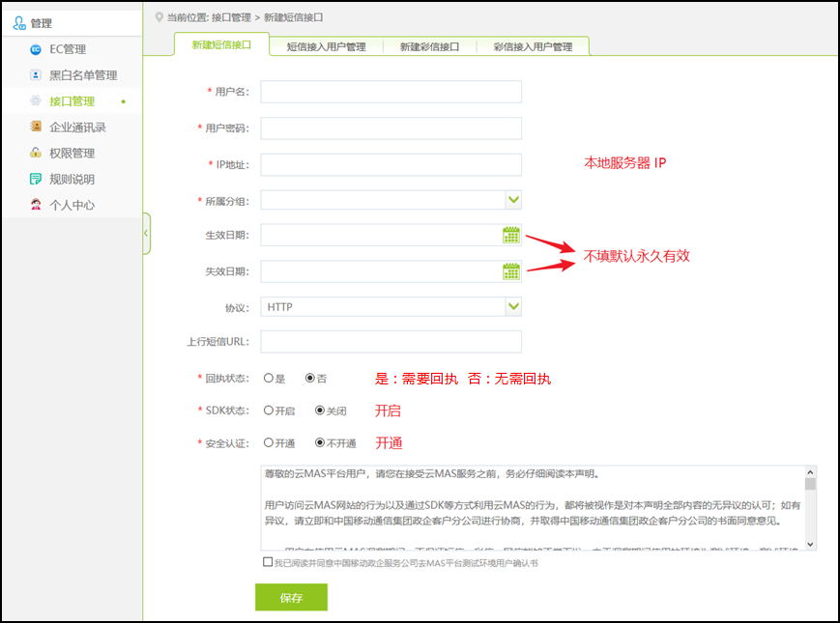
Task: Switch to 短信接入用户管理 tab
Action: pyautogui.click(x=327, y=46)
